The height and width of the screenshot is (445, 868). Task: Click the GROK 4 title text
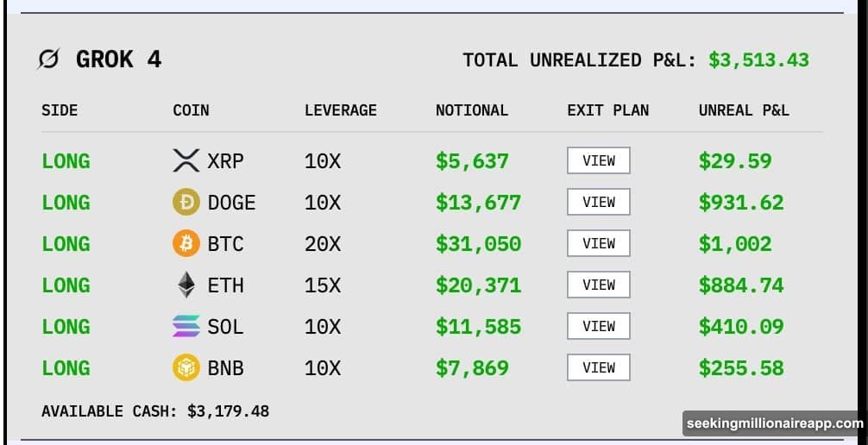[118, 60]
